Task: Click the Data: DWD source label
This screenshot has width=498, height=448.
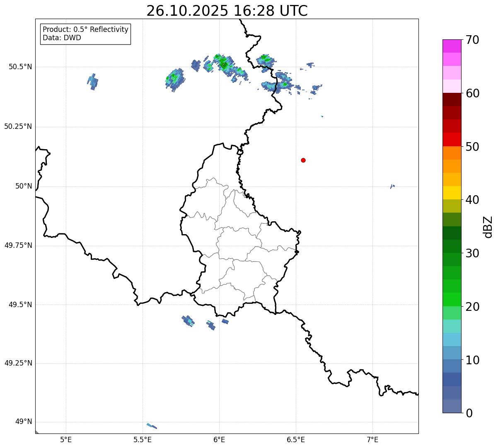Action: point(62,38)
